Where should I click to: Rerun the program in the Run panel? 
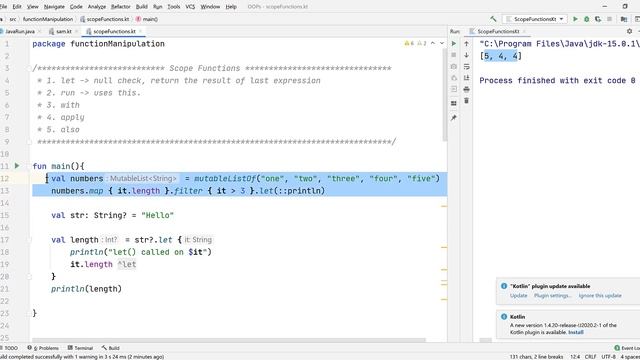[x=453, y=43]
